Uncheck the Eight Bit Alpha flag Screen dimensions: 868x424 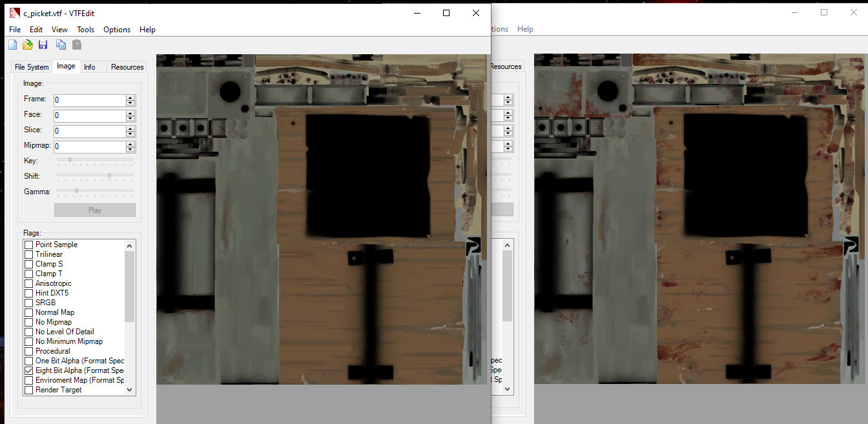click(x=28, y=370)
